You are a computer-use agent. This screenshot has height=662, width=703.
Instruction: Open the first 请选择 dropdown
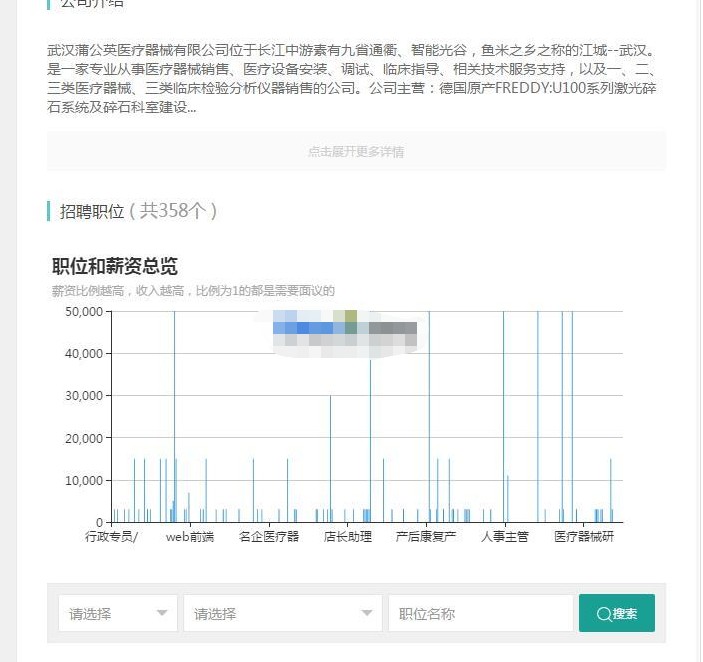(118, 613)
